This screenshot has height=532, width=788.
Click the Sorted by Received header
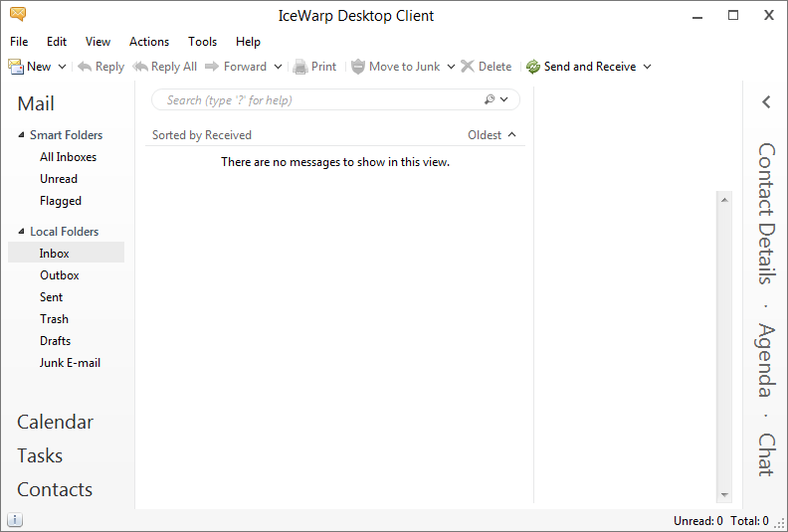point(202,135)
